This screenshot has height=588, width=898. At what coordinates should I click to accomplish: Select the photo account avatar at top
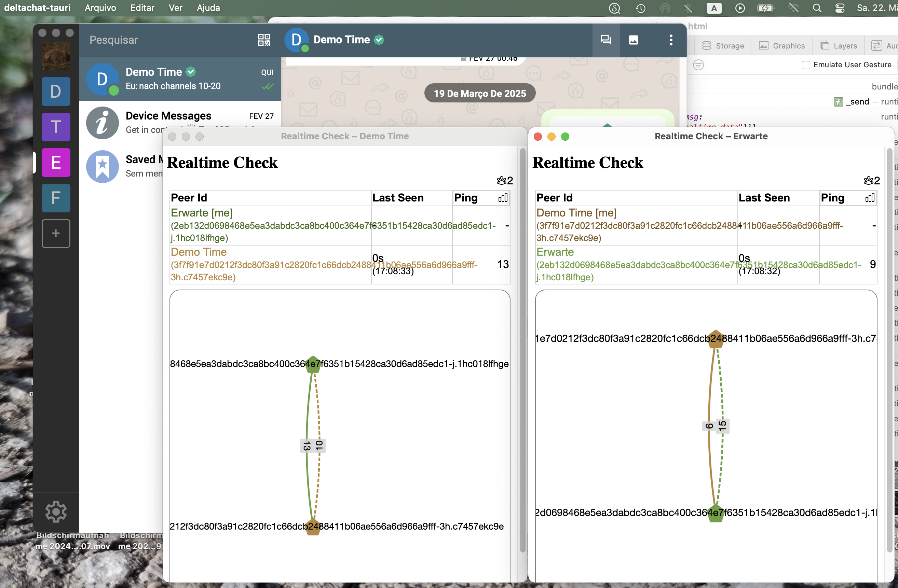pyautogui.click(x=56, y=56)
